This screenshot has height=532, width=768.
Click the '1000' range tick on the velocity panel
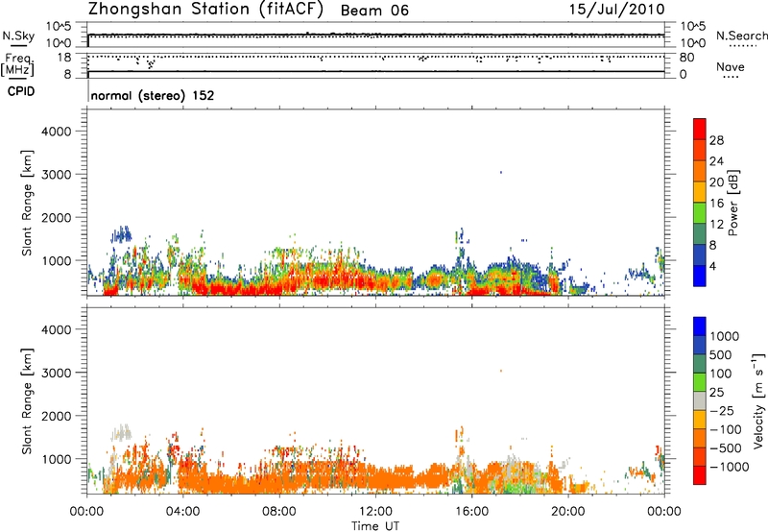[57, 459]
